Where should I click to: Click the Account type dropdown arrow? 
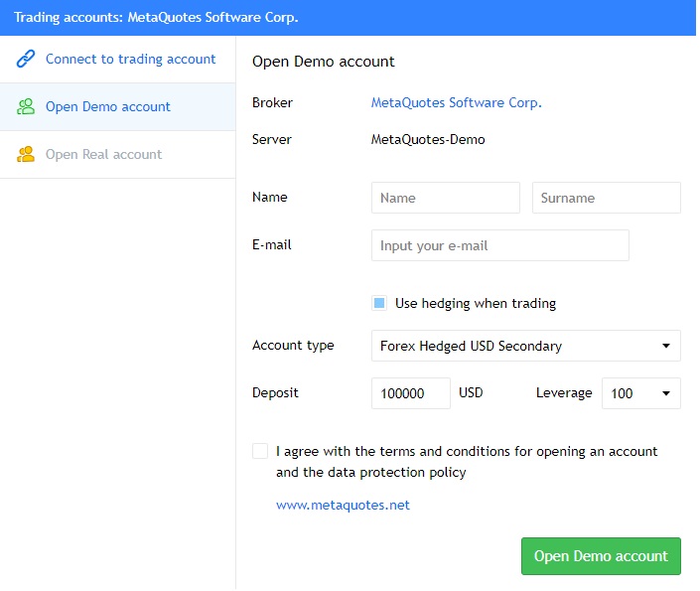pyautogui.click(x=665, y=347)
